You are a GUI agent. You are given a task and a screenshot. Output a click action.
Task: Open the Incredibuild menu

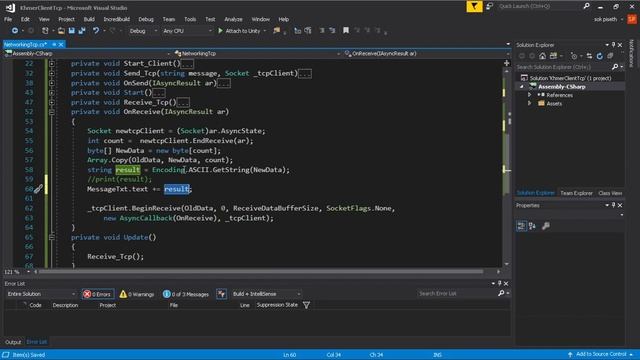coord(116,19)
